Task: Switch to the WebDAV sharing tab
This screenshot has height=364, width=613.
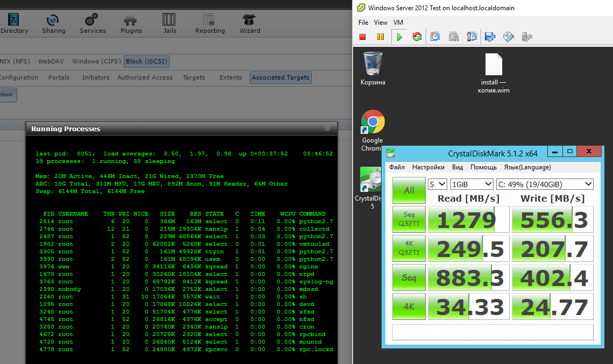Action: (51, 61)
